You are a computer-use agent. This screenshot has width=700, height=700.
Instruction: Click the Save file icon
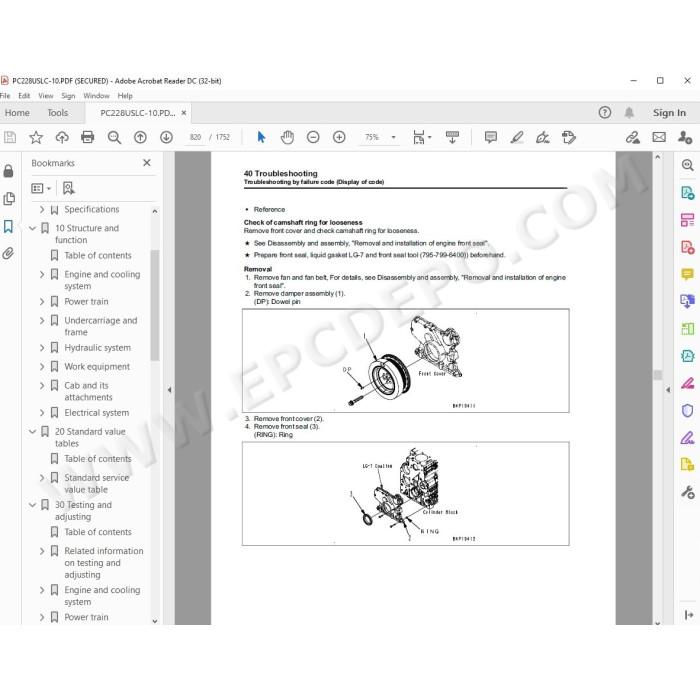tap(10, 137)
